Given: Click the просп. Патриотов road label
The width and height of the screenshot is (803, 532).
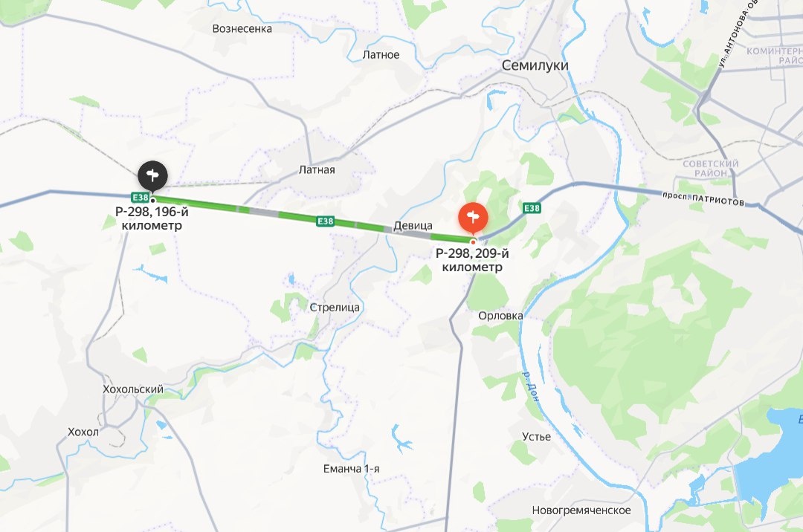Looking at the screenshot, I should point(703,198).
